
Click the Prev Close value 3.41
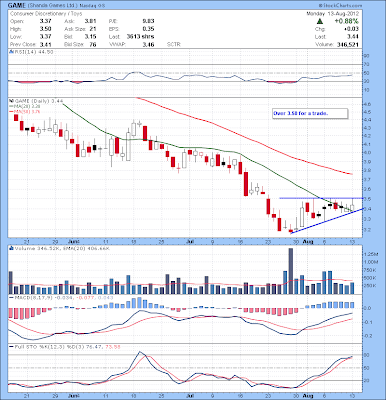(x=46, y=44)
